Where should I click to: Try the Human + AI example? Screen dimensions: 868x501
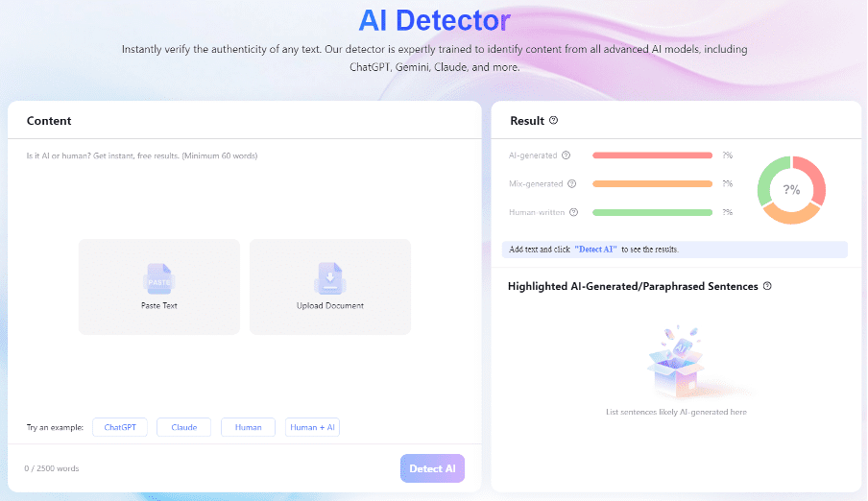[312, 427]
